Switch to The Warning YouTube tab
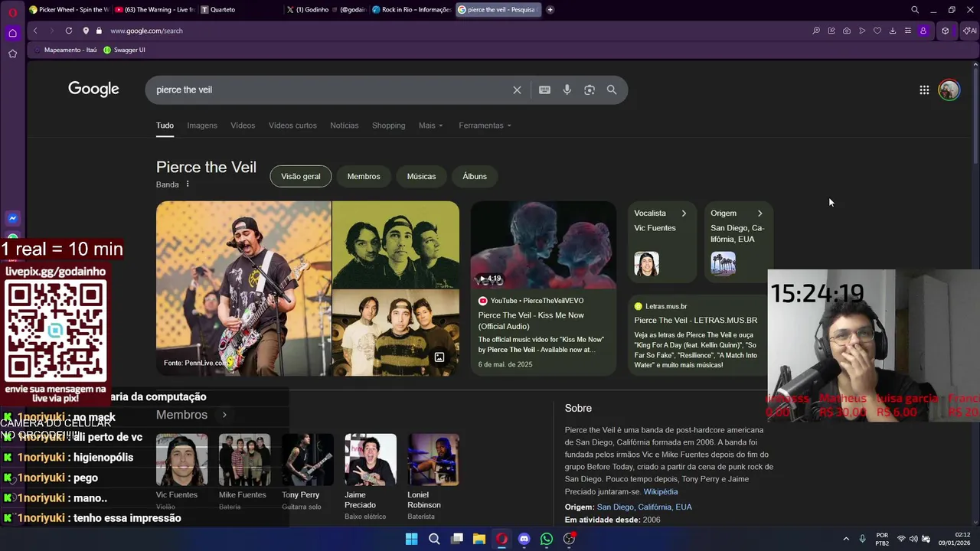 click(155, 10)
